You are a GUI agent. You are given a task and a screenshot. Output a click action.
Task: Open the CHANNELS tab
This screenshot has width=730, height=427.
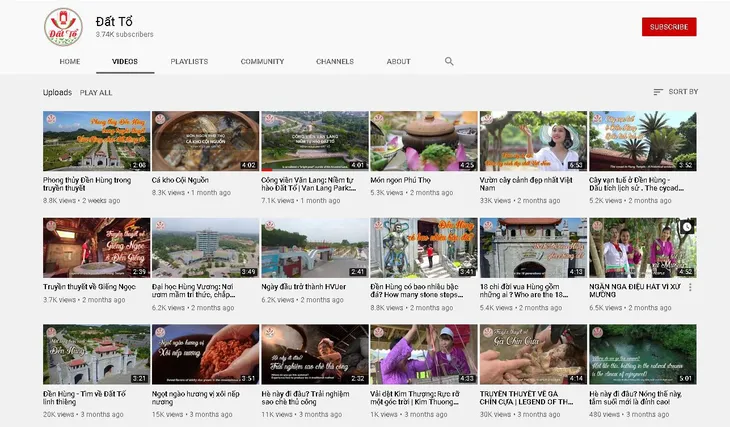tap(335, 61)
